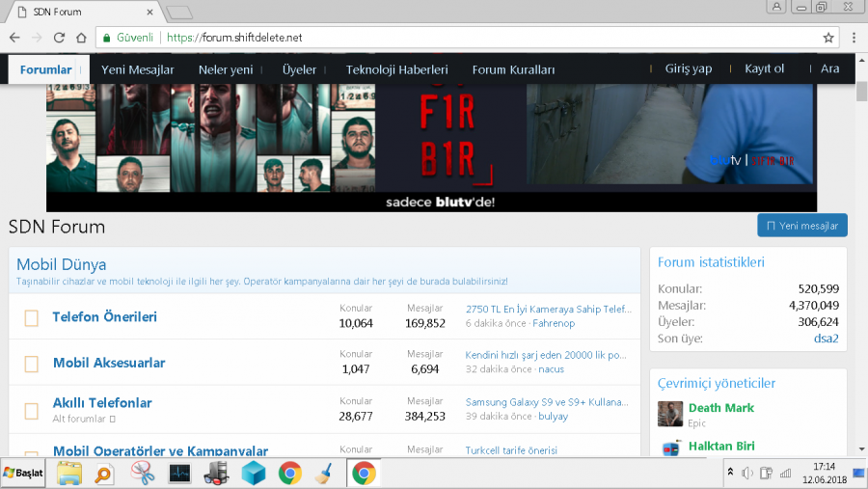Show hidden system tray icons
The height and width of the screenshot is (489, 868).
[x=731, y=473]
